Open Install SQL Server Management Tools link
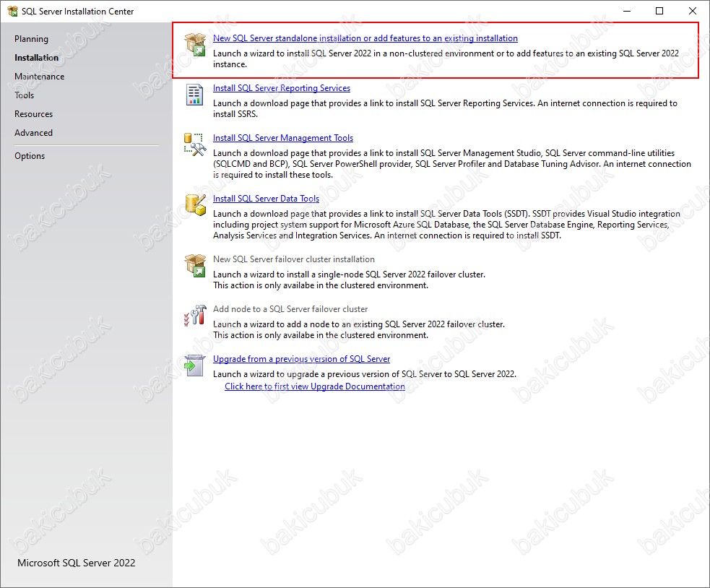 coord(283,138)
